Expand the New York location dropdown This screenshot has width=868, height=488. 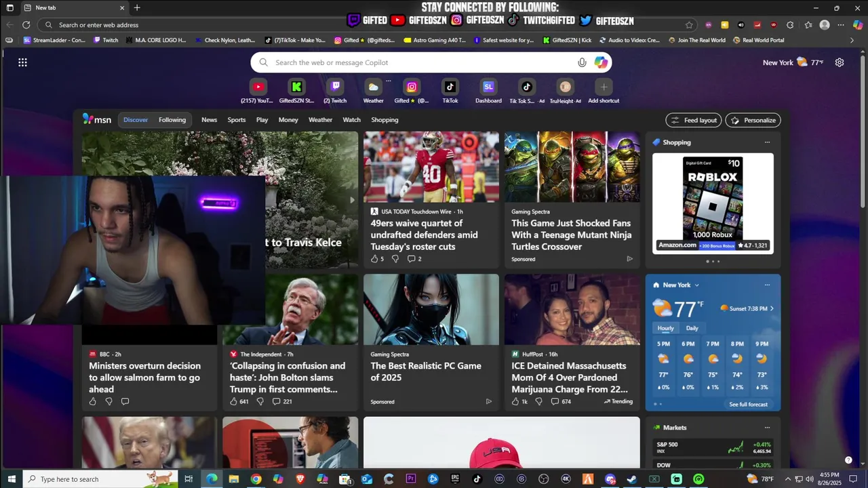click(696, 285)
